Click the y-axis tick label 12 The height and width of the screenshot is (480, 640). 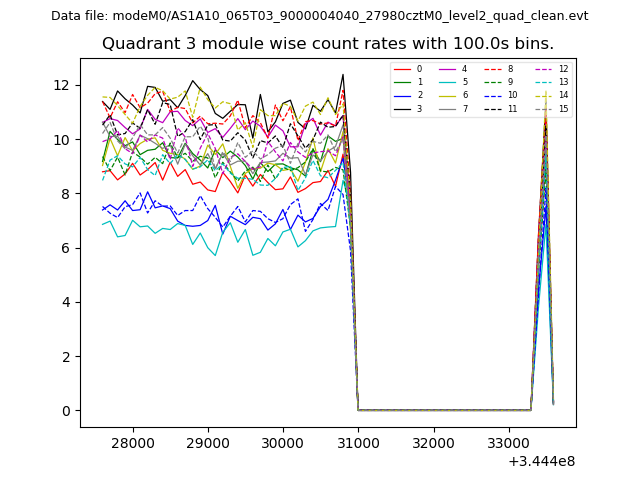coord(63,85)
